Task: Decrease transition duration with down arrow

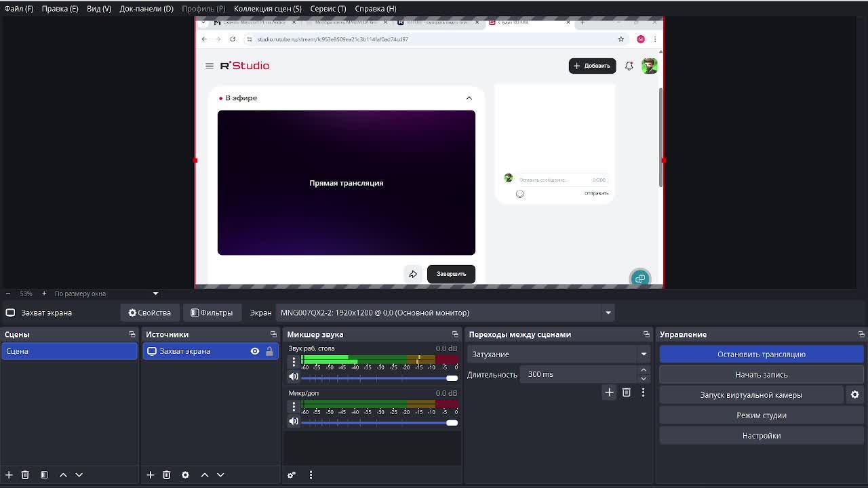Action: tap(644, 378)
